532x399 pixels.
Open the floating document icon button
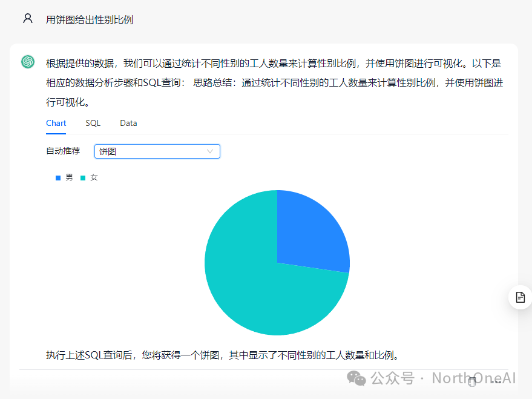coord(520,297)
